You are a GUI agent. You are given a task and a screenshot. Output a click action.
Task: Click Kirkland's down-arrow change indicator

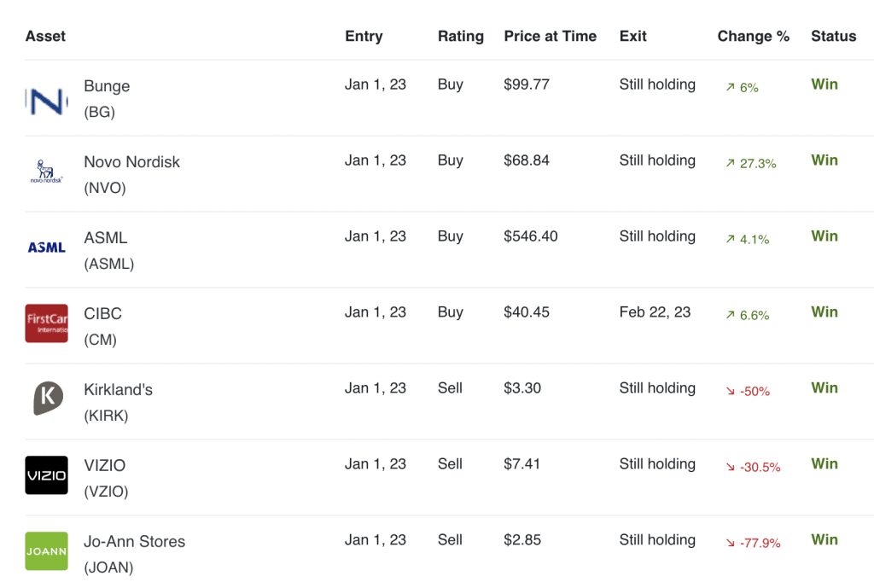(730, 392)
